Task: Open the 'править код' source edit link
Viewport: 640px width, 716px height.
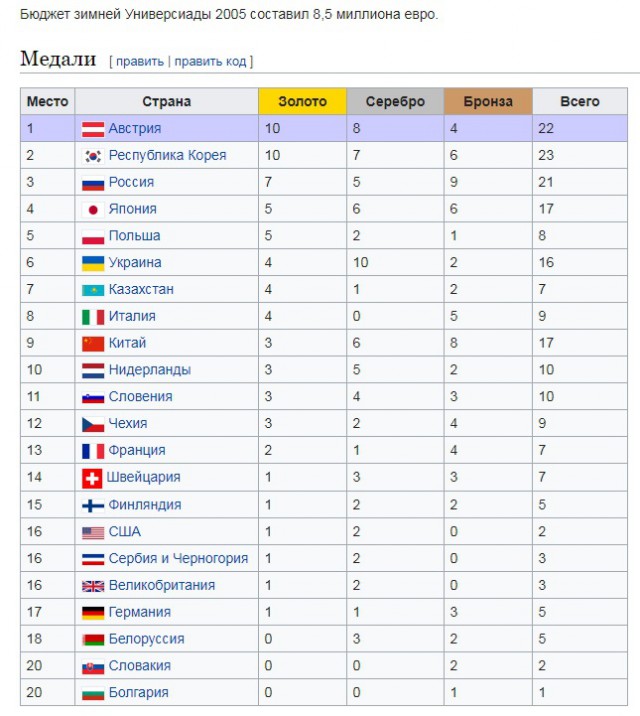Action: click(x=210, y=61)
